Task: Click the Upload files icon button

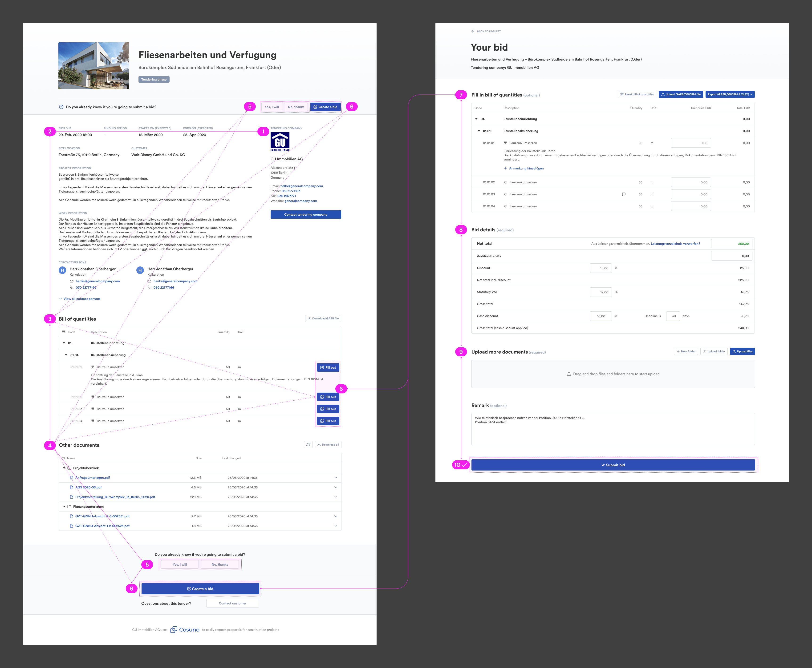Action: tap(735, 351)
